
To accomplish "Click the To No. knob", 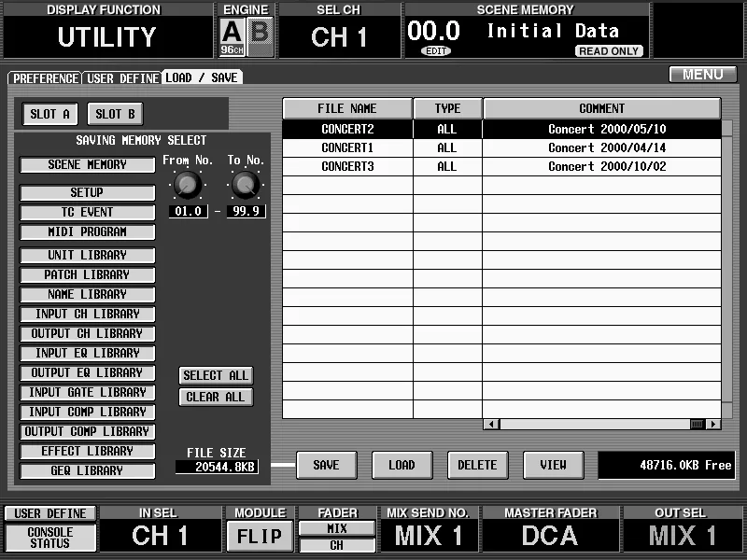I will (246, 185).
